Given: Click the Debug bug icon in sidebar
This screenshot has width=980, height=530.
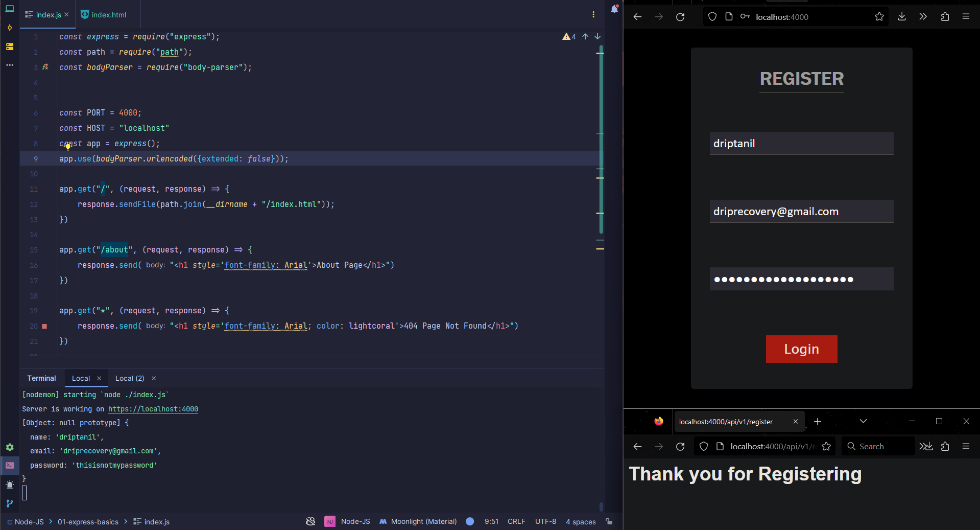Looking at the screenshot, I should pos(10,485).
